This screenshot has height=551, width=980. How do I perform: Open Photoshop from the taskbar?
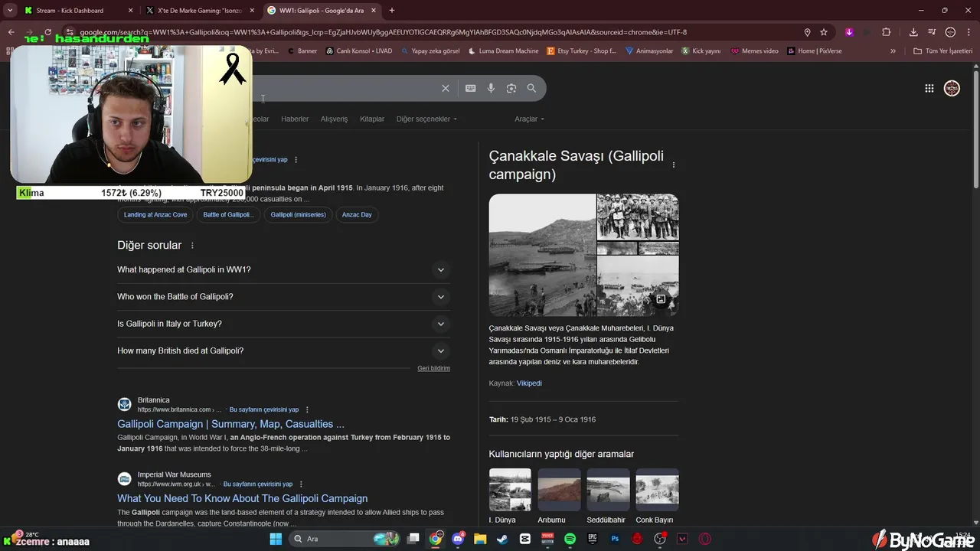[x=615, y=539]
